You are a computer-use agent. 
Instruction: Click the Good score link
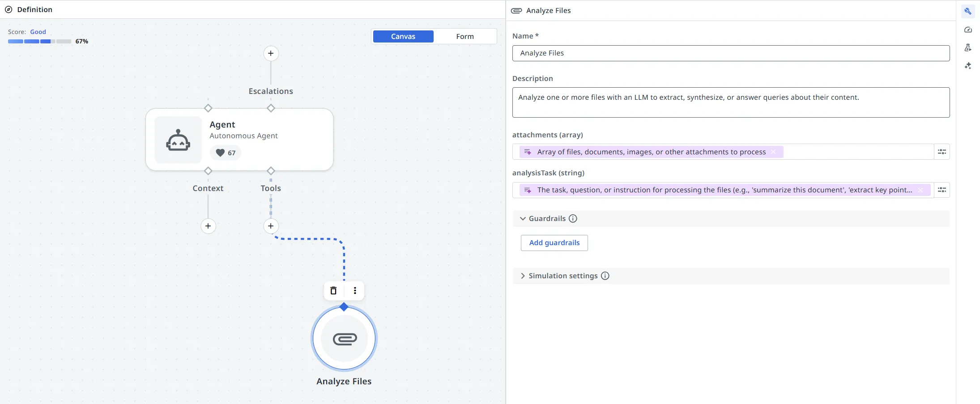point(38,32)
